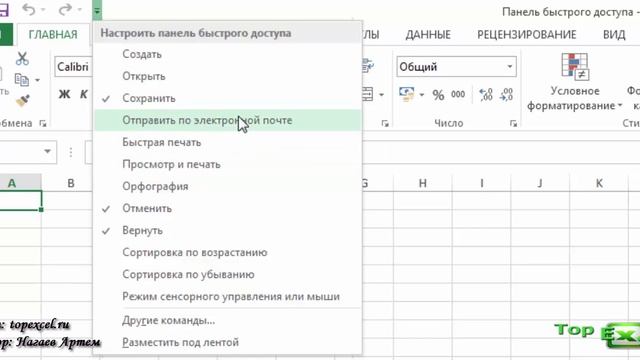Enable Сортировка по возрастанию option
640x360 pixels.
click(228, 253)
